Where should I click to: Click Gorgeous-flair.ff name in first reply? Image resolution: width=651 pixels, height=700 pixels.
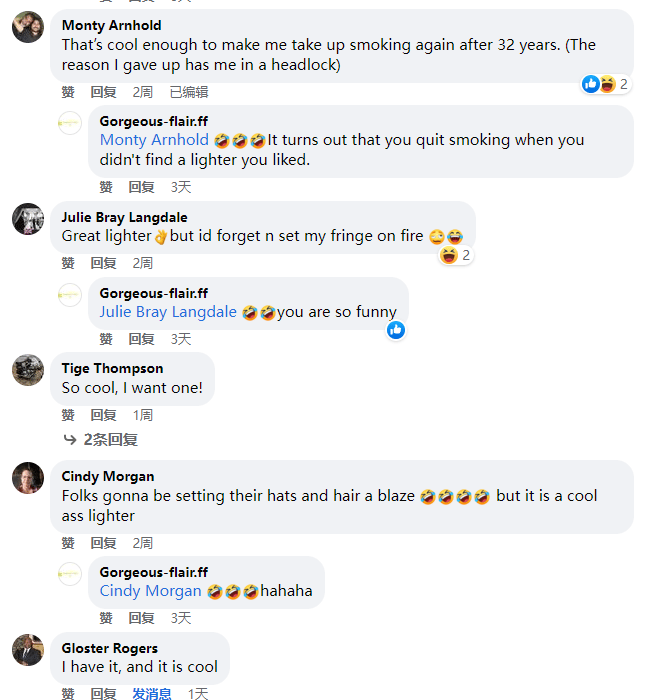[x=153, y=121]
